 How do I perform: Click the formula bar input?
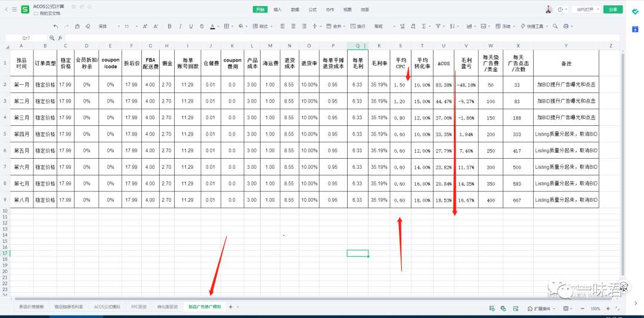coord(341,38)
